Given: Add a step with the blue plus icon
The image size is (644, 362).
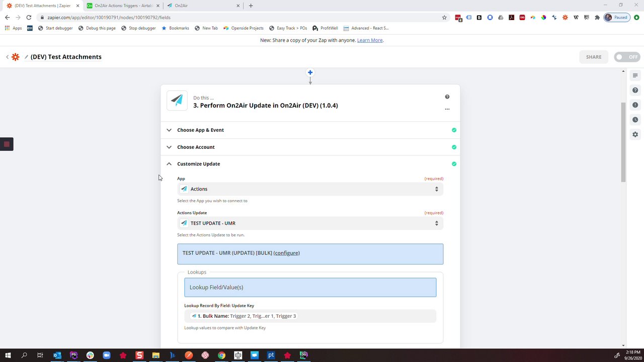Looking at the screenshot, I should coord(310,72).
